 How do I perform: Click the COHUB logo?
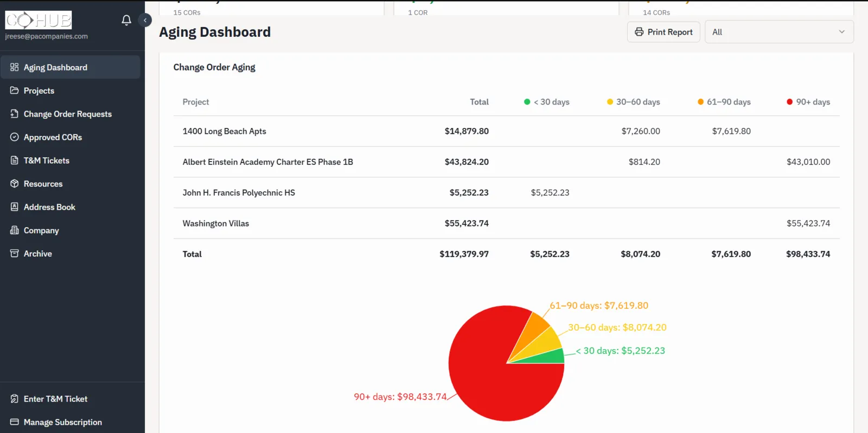tap(39, 20)
